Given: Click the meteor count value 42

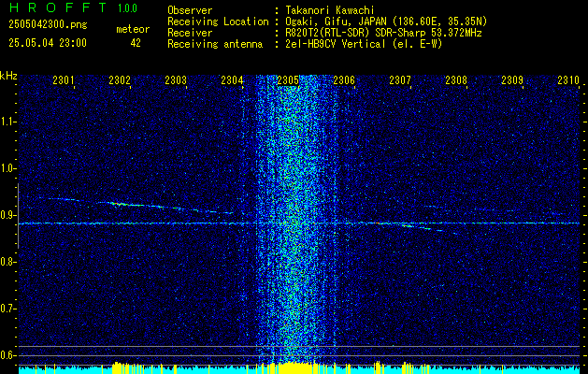Looking at the screenshot, I should [x=136, y=43].
